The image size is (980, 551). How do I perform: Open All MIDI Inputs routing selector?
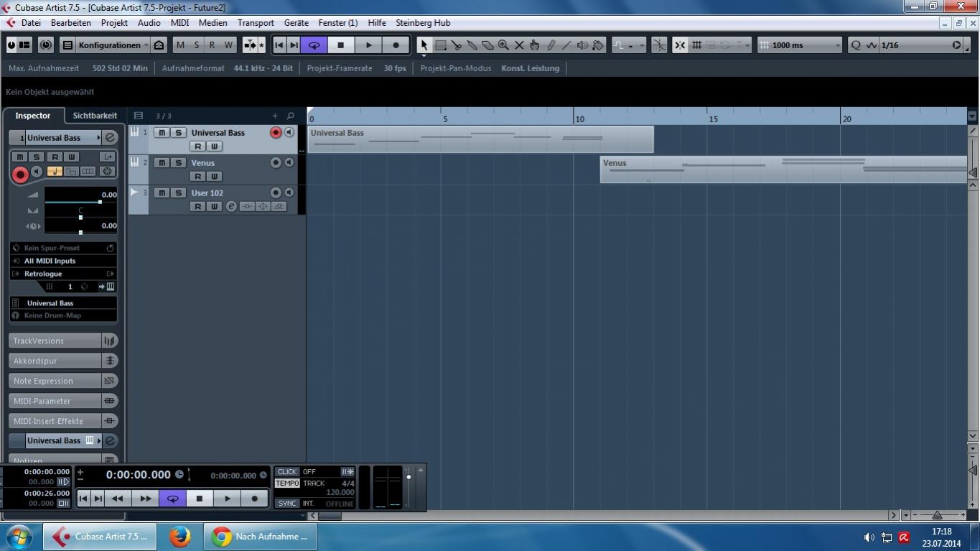pyautogui.click(x=63, y=261)
